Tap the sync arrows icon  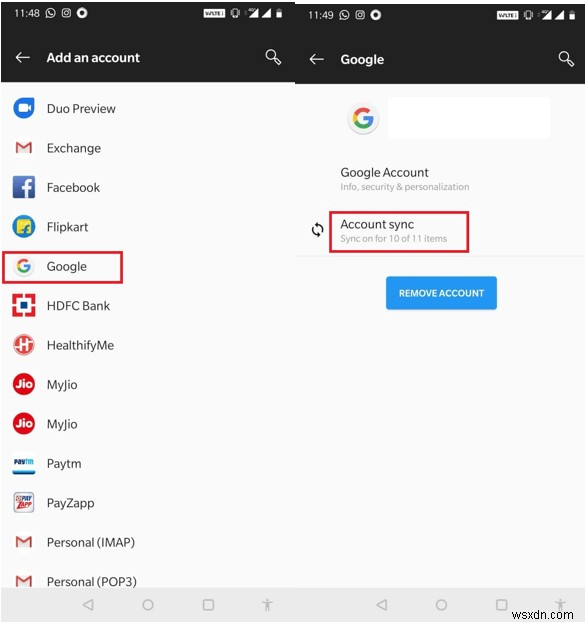tap(317, 230)
